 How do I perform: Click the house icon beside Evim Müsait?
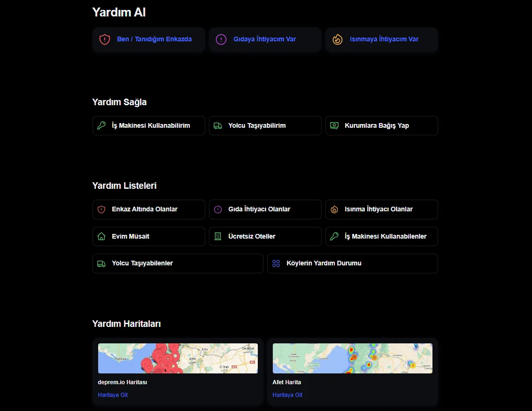[101, 236]
